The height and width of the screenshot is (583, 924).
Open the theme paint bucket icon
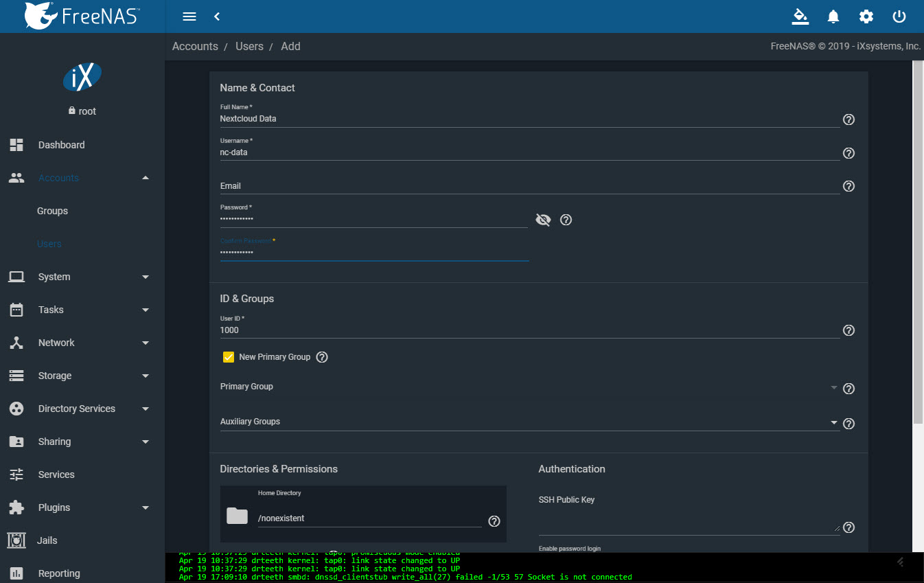(x=800, y=16)
